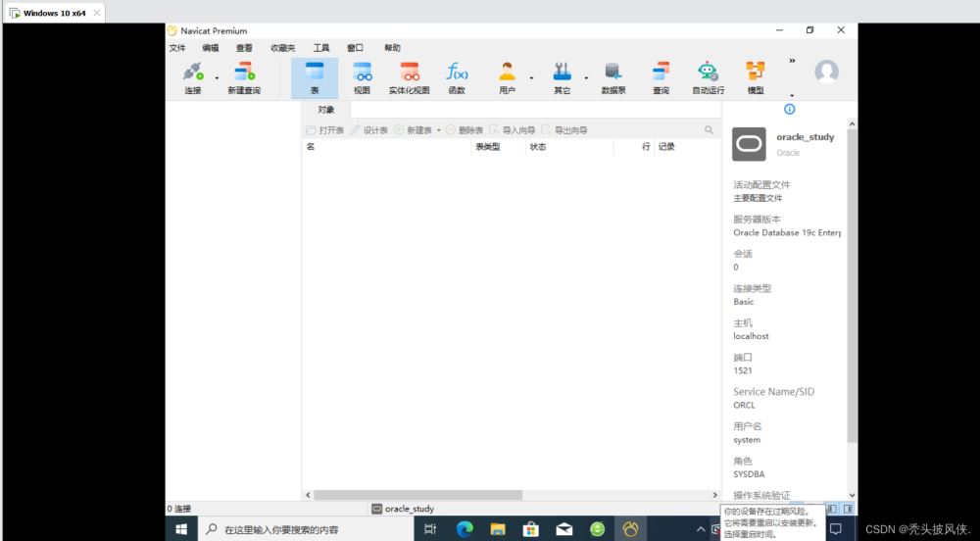Click Task View icon in taskbar
980x541 pixels.
[430, 529]
